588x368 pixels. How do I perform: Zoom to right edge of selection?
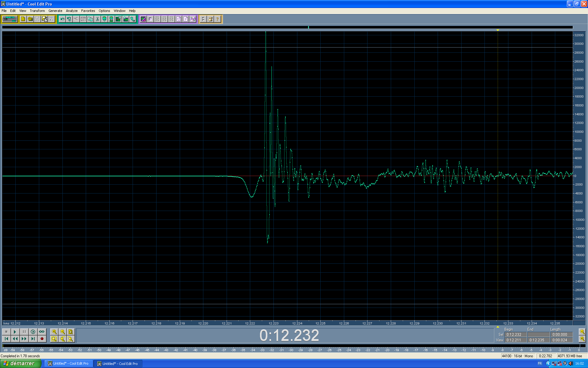coord(71,339)
